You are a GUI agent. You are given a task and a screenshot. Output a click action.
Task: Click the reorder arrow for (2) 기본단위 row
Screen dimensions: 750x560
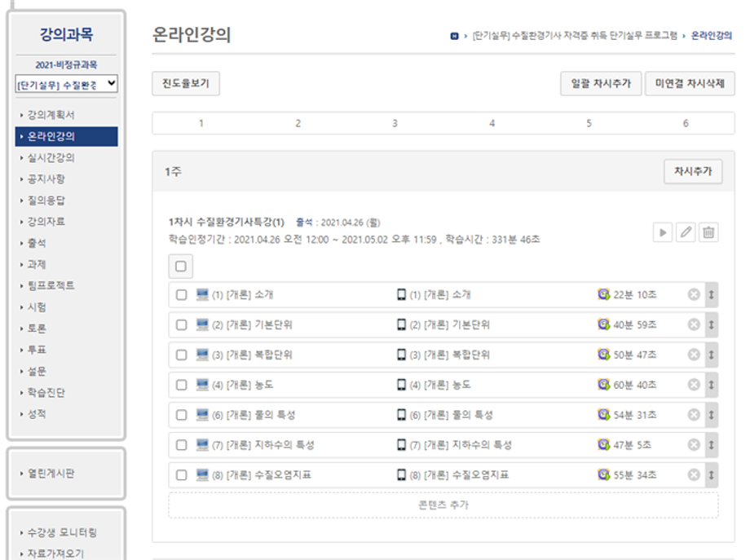coord(711,324)
